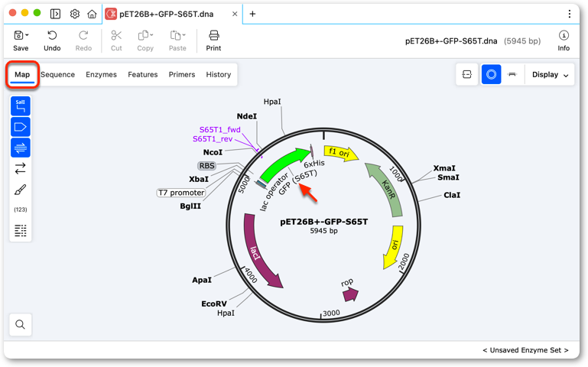Click the selection-fit view icon

(x=467, y=74)
